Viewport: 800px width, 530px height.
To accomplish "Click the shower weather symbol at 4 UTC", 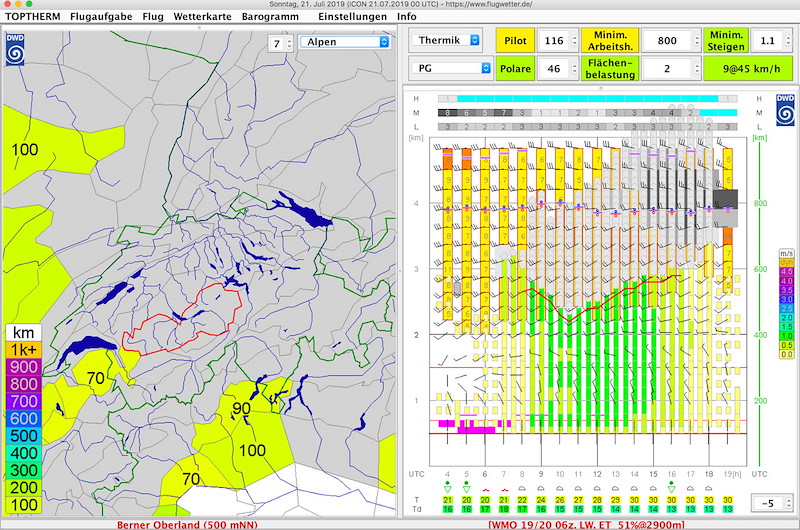I will tap(448, 487).
